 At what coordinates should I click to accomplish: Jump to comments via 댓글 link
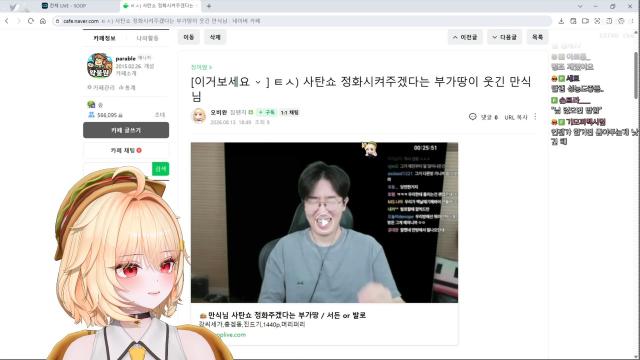click(489, 117)
